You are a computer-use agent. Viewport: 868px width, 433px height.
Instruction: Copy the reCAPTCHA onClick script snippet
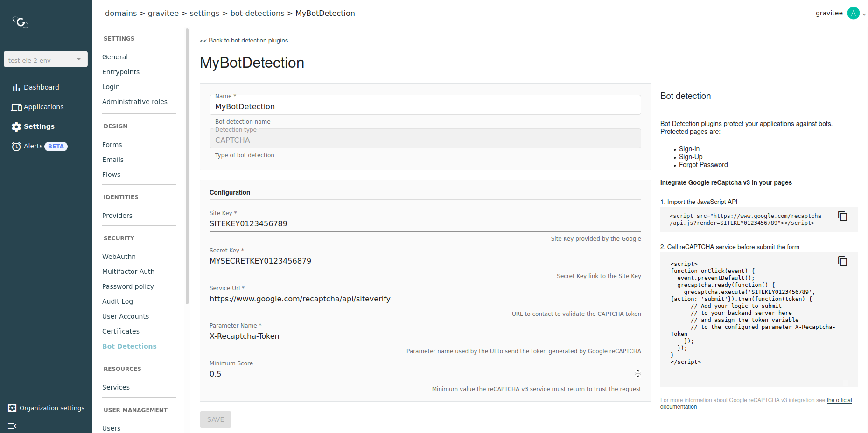tap(842, 261)
